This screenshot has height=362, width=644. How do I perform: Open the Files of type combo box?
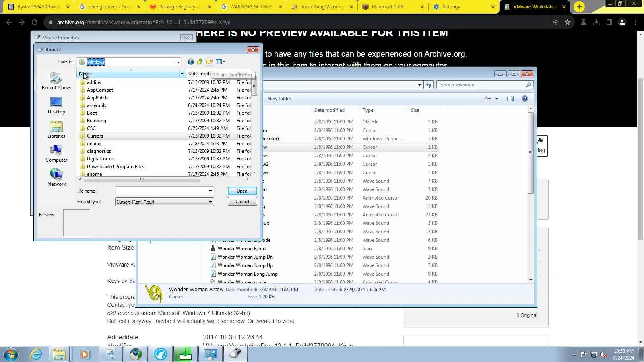[164, 202]
